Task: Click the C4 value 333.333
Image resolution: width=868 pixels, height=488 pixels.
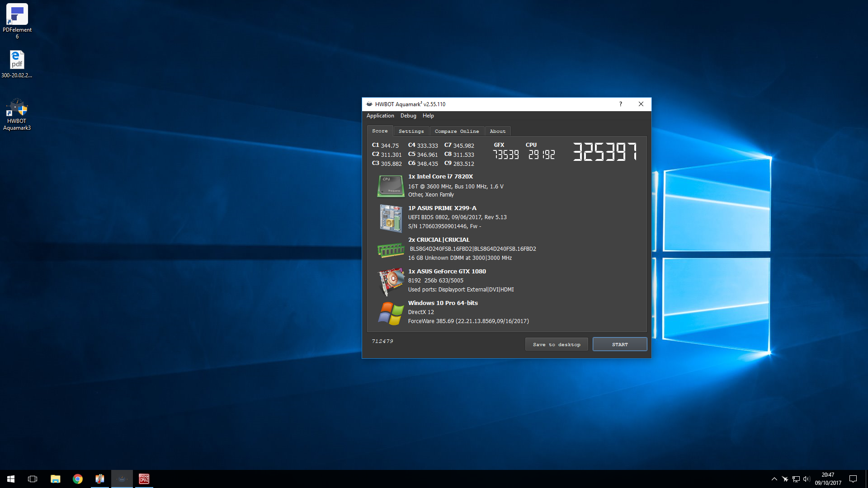Action: pos(427,145)
